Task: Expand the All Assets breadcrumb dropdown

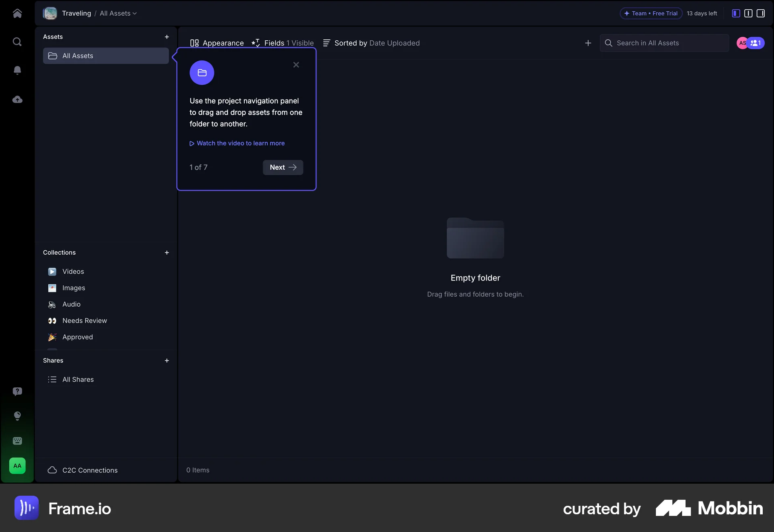Action: click(135, 13)
